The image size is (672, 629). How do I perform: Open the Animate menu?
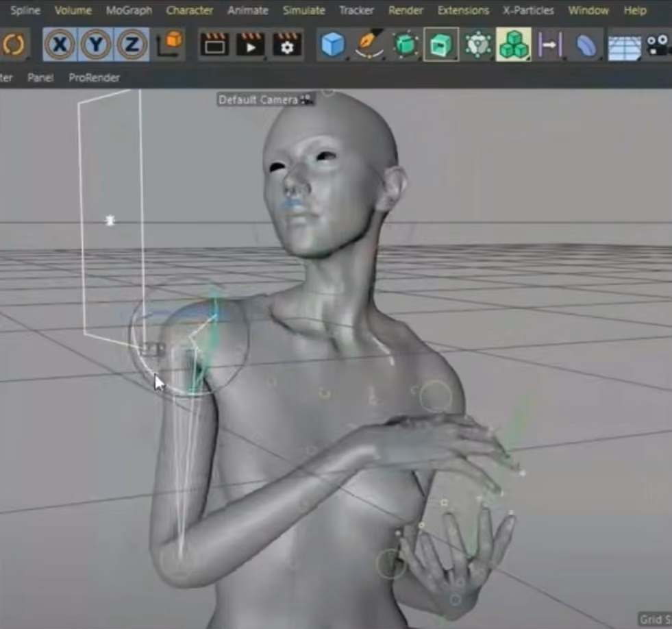248,10
